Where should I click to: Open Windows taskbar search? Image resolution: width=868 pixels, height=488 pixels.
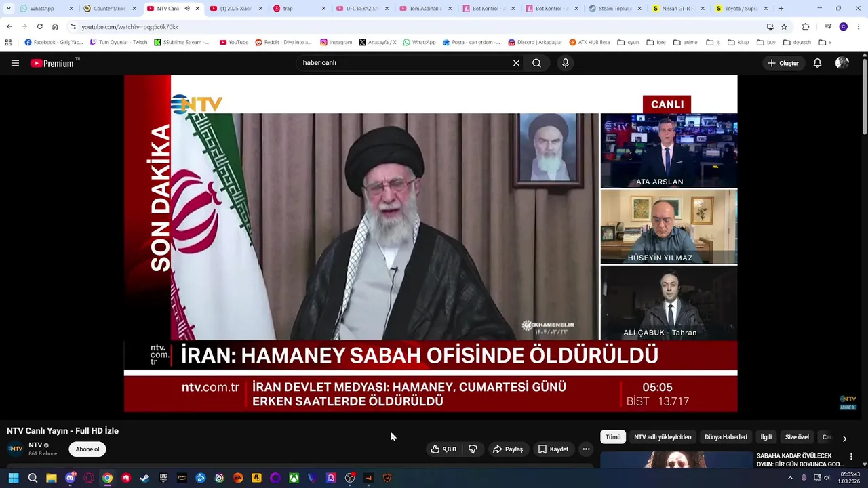coord(33,479)
